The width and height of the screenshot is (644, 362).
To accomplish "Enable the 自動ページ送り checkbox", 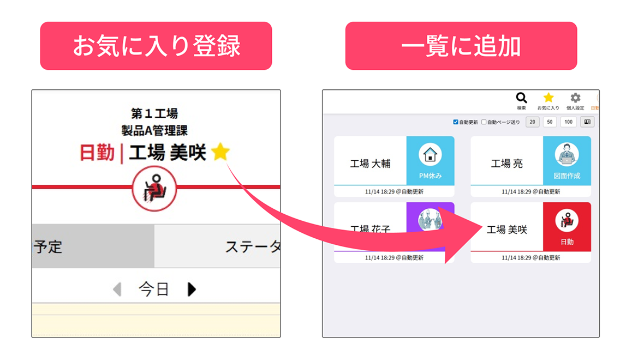I will pos(484,122).
